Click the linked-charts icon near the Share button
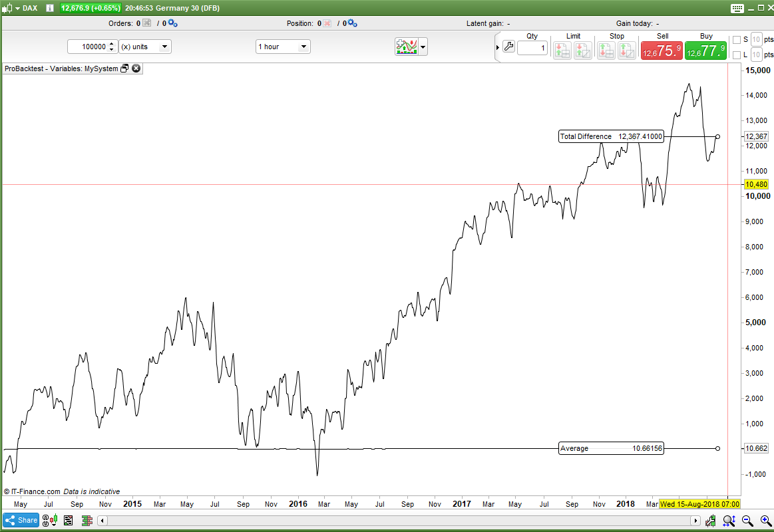The width and height of the screenshot is (774, 532). point(49,520)
